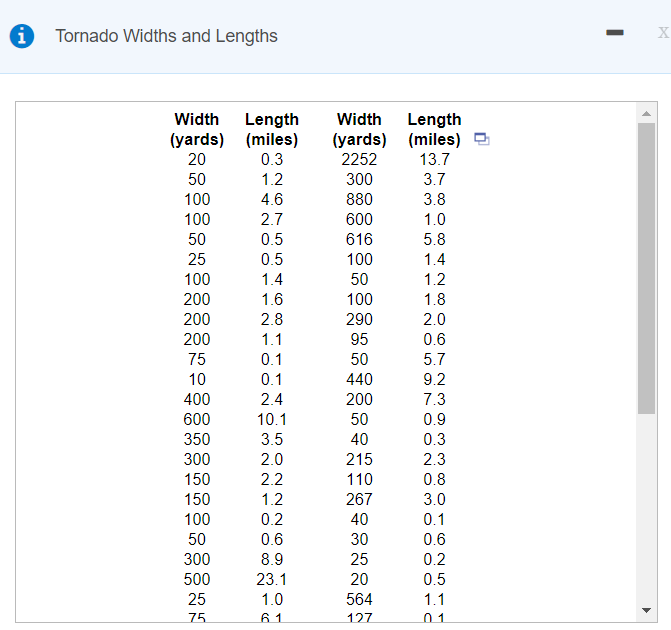This screenshot has height=630, width=671.
Task: Click length value 2.3
Action: tap(434, 460)
